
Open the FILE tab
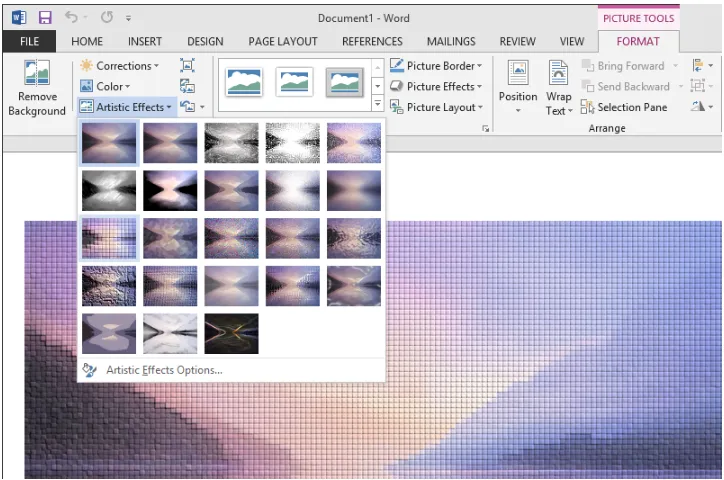[29, 42]
